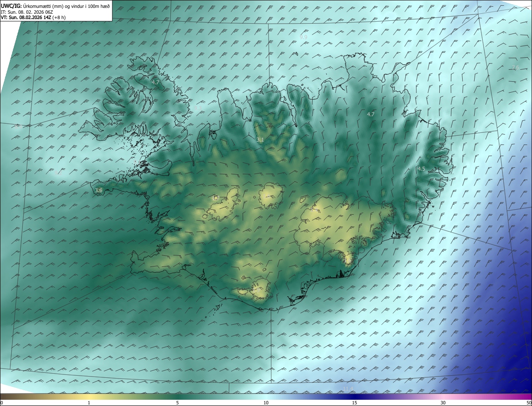532x406 pixels.
Task: Click the 7.6 value label near the east edge
Action: coord(515,68)
